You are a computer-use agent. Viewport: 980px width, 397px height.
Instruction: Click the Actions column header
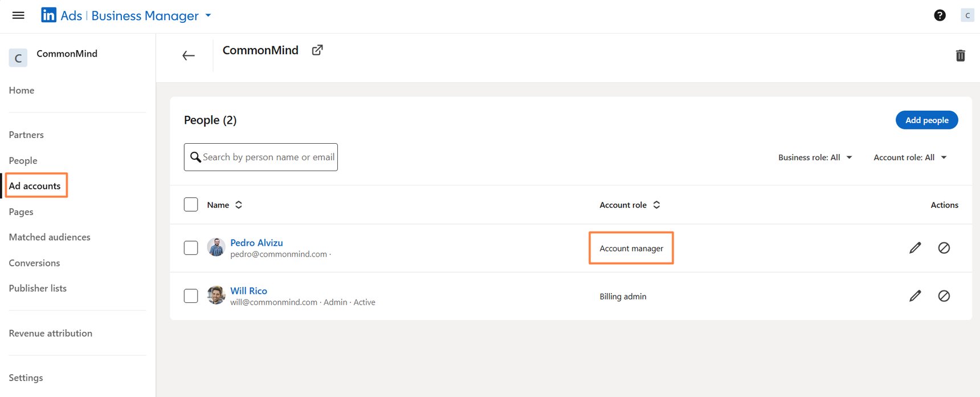[944, 205]
